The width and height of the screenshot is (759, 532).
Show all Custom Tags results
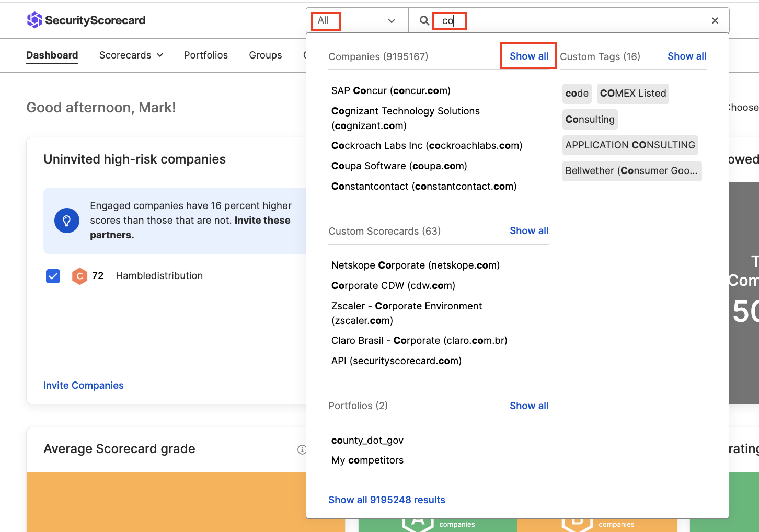[x=687, y=56]
